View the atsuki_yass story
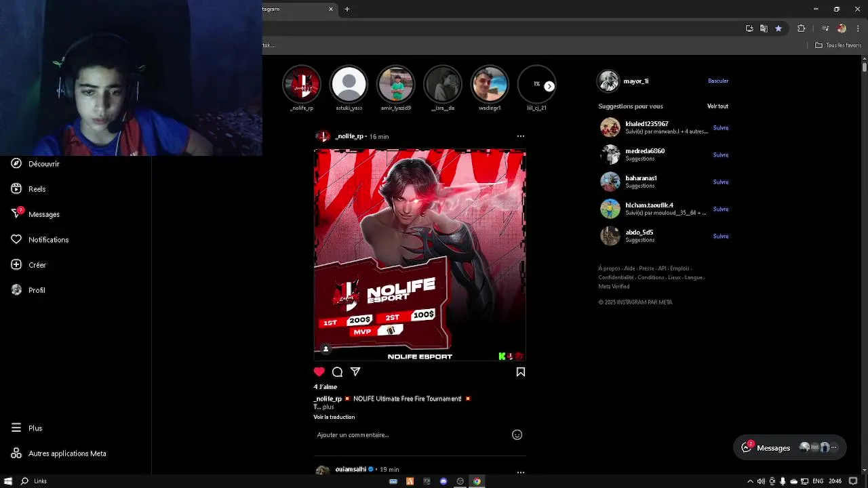The height and width of the screenshot is (488, 868). tap(349, 85)
